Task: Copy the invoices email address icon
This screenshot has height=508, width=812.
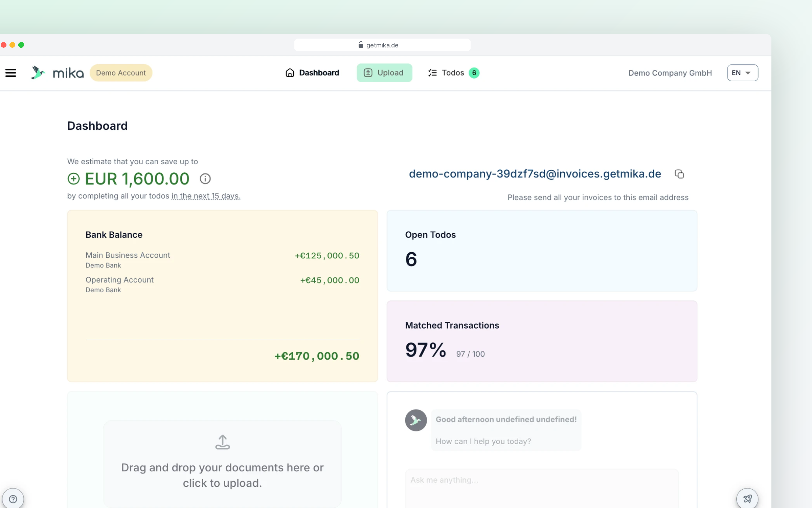Action: point(679,174)
